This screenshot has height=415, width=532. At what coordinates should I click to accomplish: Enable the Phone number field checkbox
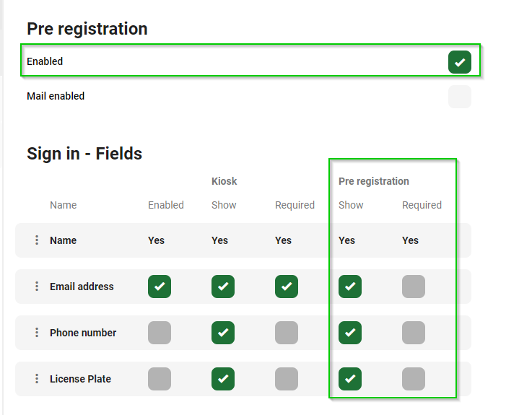pyautogui.click(x=160, y=333)
